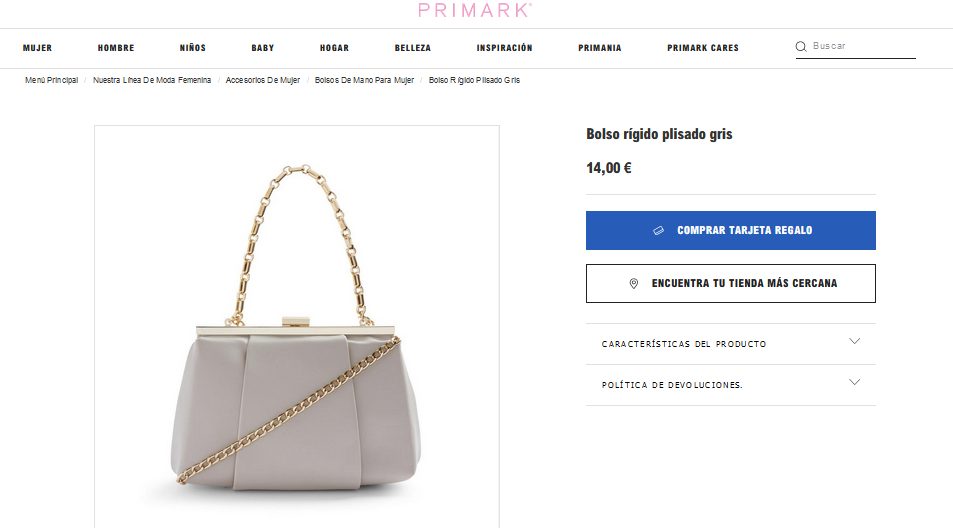
Task: Expand Política de devoluciones chevron
Action: click(855, 382)
